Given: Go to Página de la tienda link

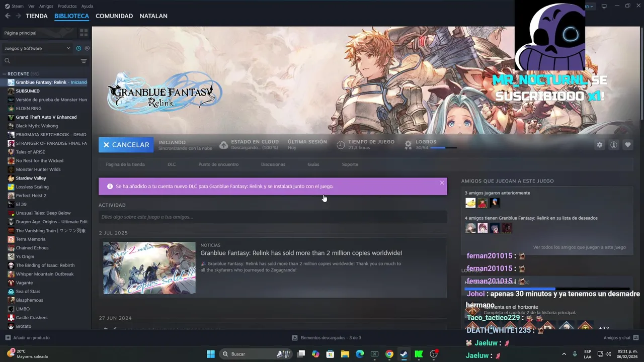Looking at the screenshot, I should [x=125, y=164].
